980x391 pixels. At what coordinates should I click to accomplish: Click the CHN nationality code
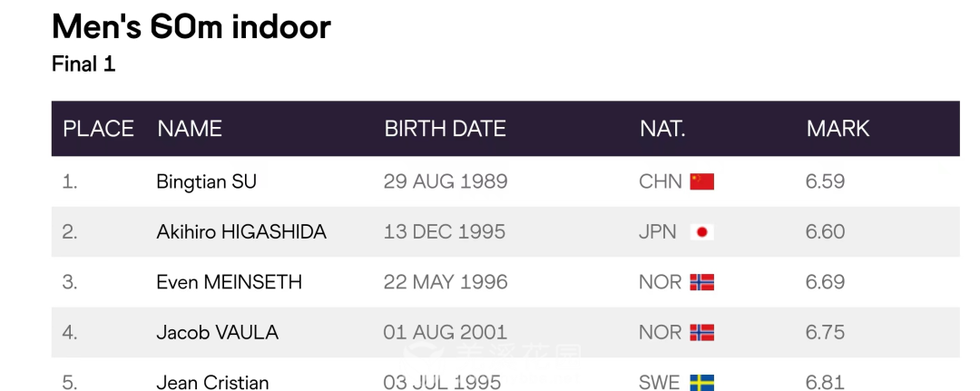pyautogui.click(x=660, y=181)
